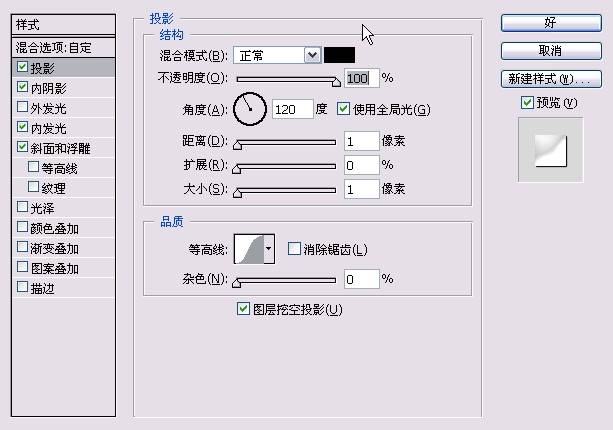The width and height of the screenshot is (613, 430).
Task: Select the 内阴影 row label
Action: pos(48,88)
